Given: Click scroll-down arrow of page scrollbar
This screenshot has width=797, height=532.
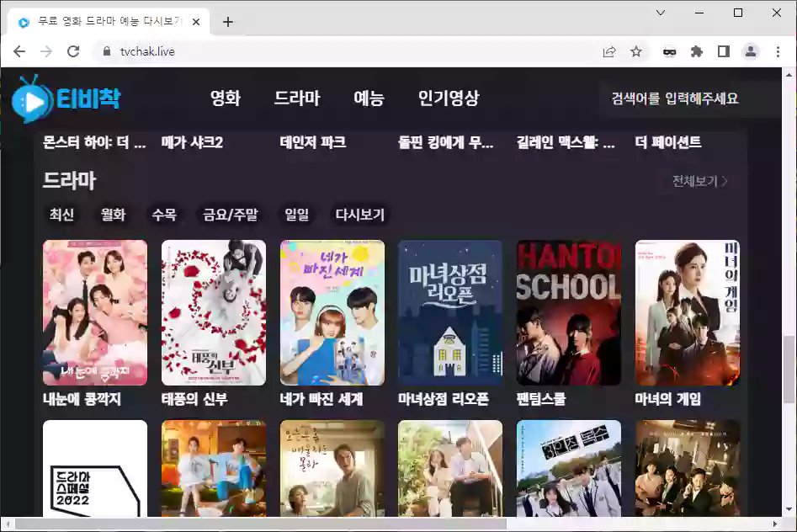Looking at the screenshot, I should point(789,509).
